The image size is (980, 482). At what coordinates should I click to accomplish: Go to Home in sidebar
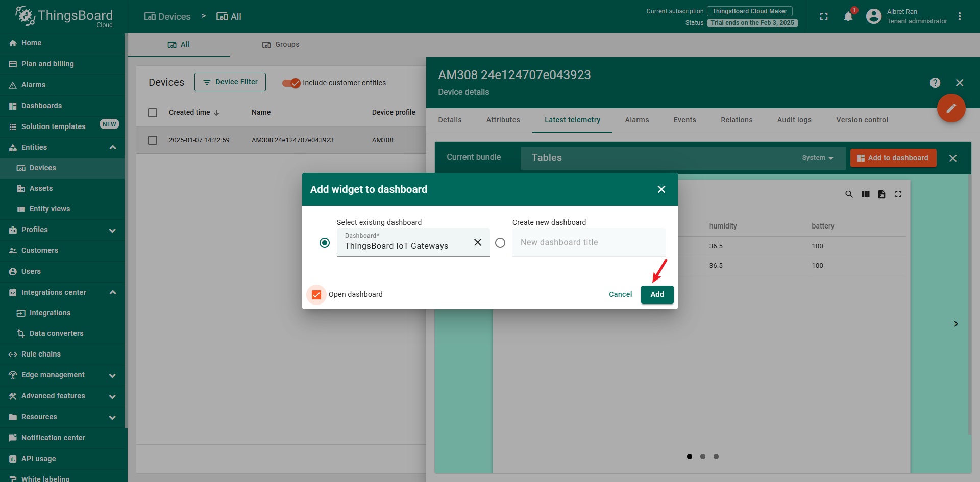point(62,43)
